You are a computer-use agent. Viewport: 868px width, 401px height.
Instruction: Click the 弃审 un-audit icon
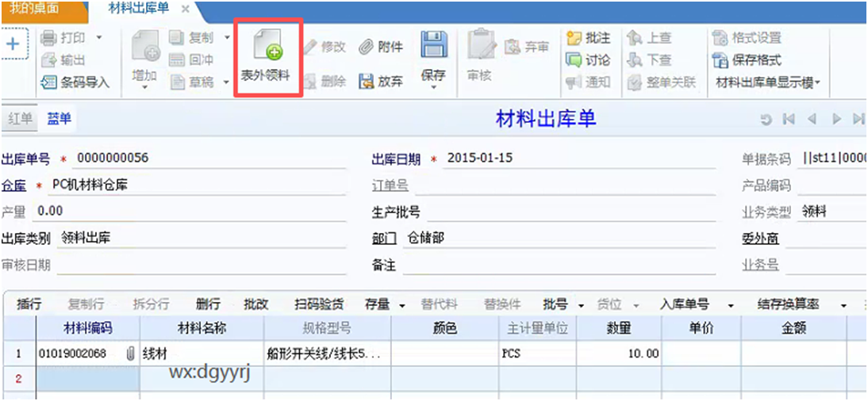513,47
